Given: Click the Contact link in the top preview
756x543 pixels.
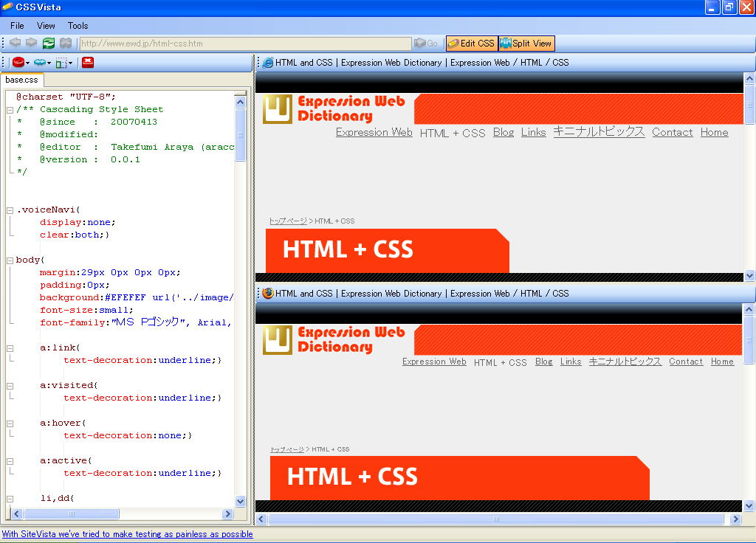Looking at the screenshot, I should 672,132.
